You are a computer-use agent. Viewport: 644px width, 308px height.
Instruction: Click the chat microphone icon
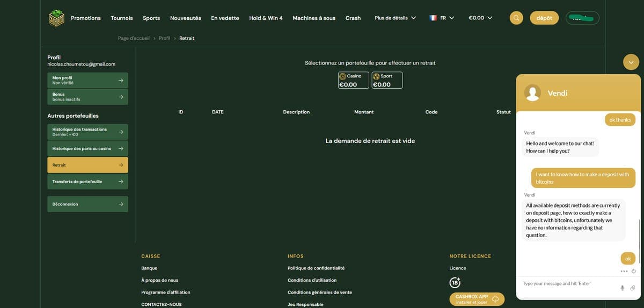click(623, 288)
